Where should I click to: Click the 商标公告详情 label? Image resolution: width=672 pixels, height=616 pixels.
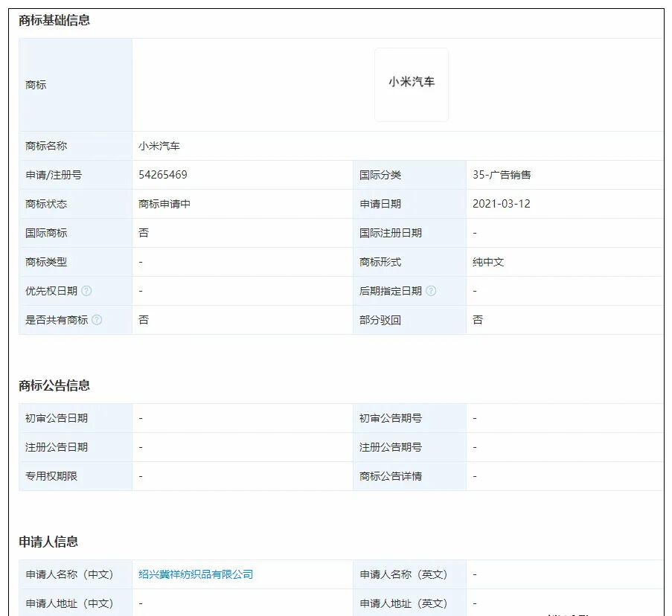pos(391,476)
